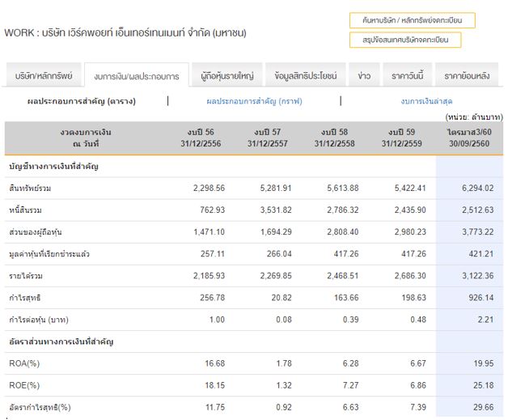Select ผลประกอบการสำคัญ (ตาราง) view

(82, 101)
